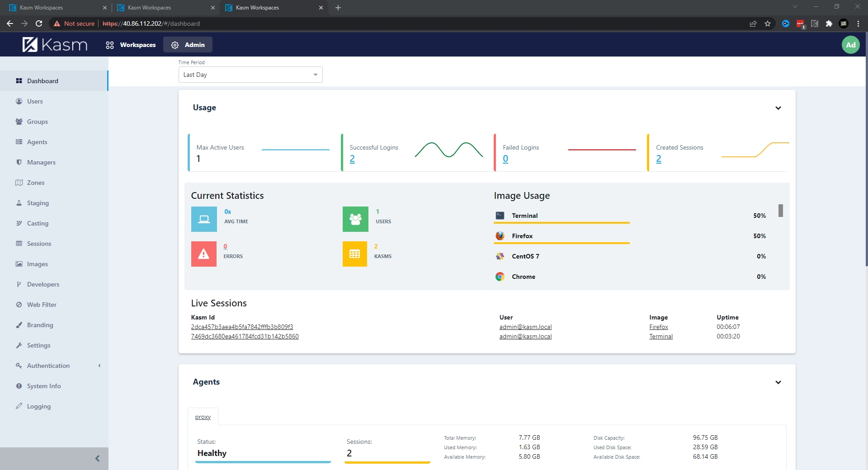Select the proxy agent tab
The width and height of the screenshot is (868, 470).
click(x=203, y=417)
